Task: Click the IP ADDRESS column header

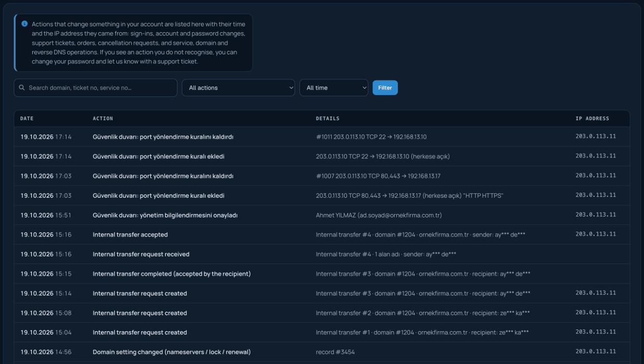Action: click(592, 118)
